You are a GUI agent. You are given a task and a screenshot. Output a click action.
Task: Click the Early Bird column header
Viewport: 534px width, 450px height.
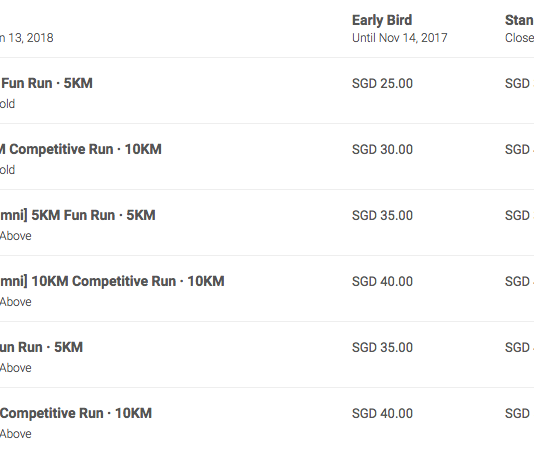click(382, 20)
